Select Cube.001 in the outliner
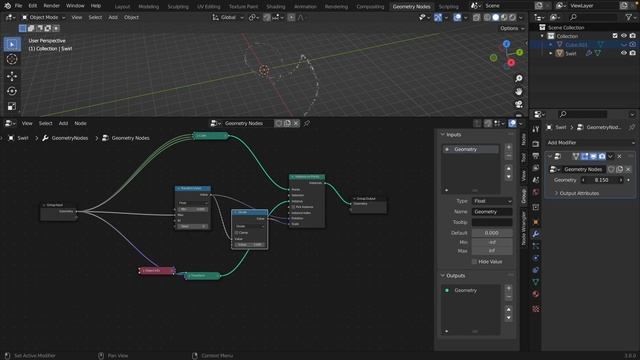640x360 pixels. click(576, 44)
